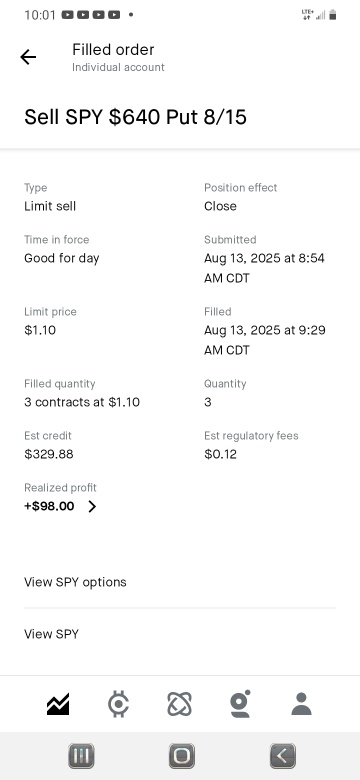Tap the Est credit $329.88 value
Viewport: 360px width, 780px height.
[49, 454]
